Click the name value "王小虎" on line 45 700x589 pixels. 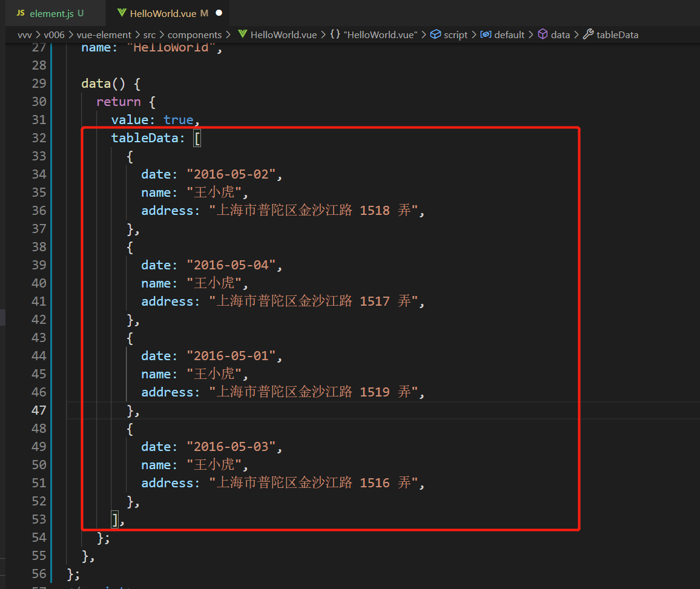tap(214, 374)
